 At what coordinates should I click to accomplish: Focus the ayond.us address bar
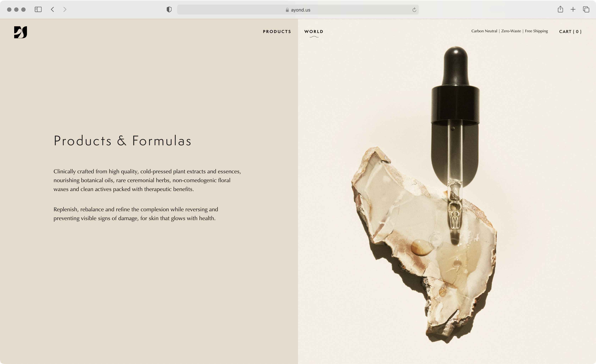[x=298, y=10]
